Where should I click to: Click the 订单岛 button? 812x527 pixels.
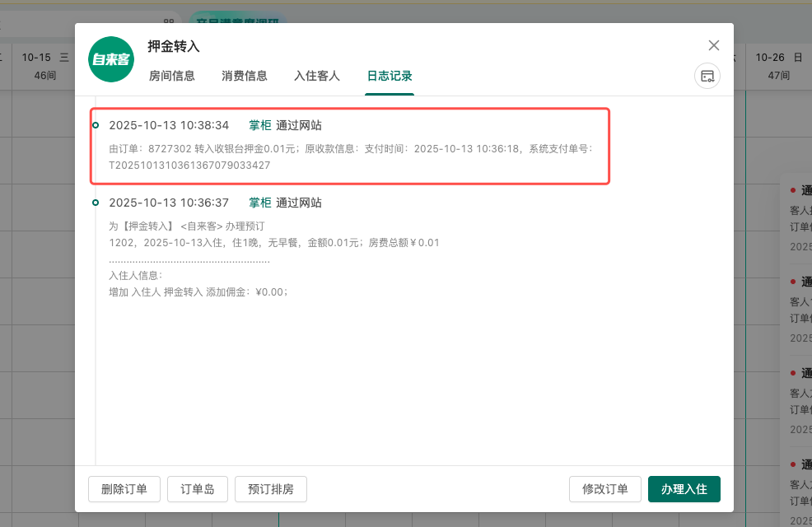pos(198,489)
